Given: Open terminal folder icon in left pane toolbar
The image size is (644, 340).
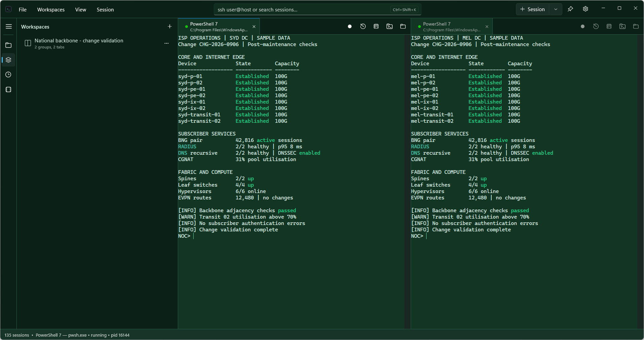Looking at the screenshot, I should 390,27.
